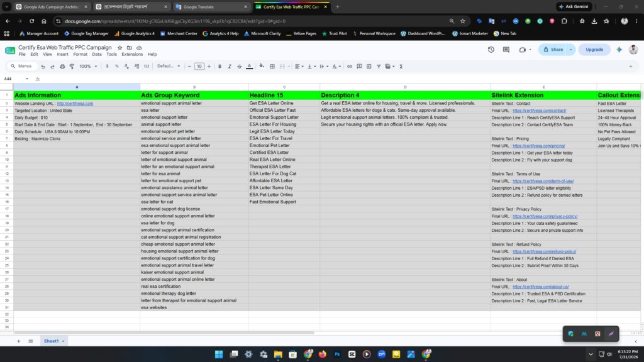Open the Insert menu
644x362 pixels.
pyautogui.click(x=62, y=54)
